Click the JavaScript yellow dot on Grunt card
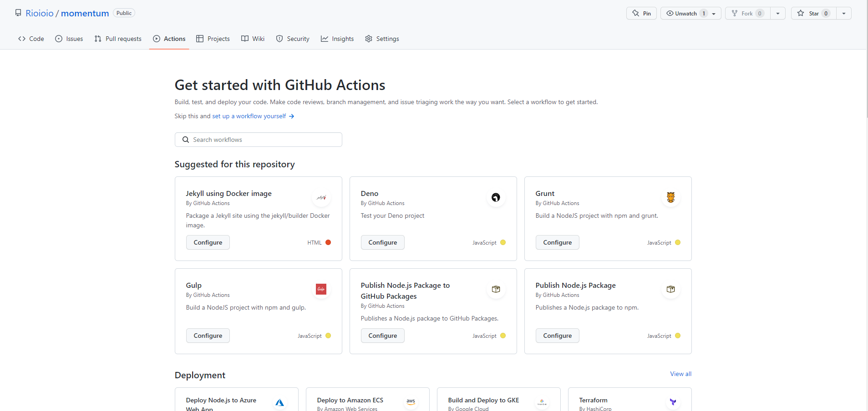868x411 pixels. click(x=678, y=242)
